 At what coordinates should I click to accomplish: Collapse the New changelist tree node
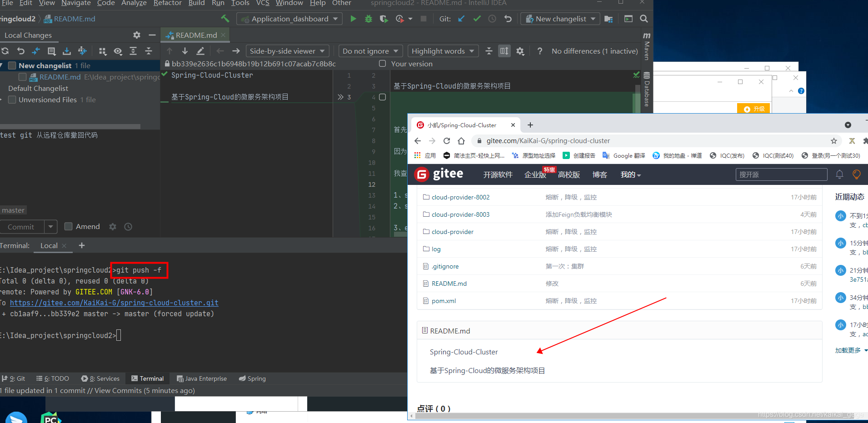point(2,65)
